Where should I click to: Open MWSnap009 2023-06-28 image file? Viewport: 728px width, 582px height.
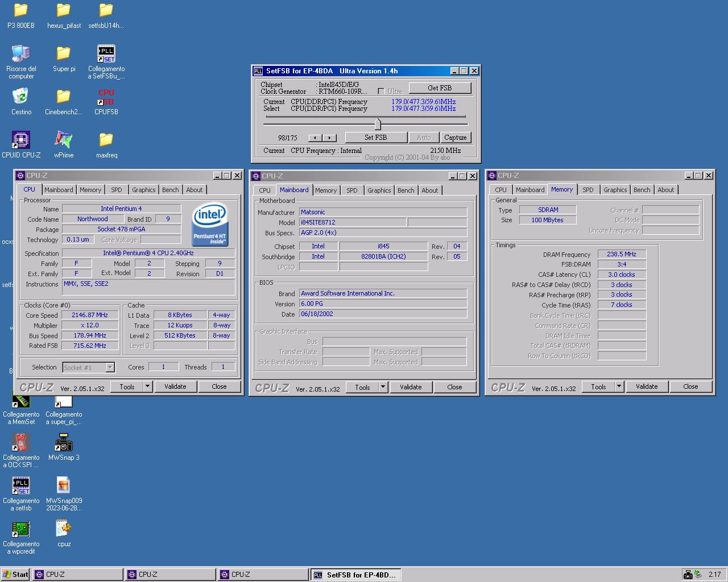[64, 485]
